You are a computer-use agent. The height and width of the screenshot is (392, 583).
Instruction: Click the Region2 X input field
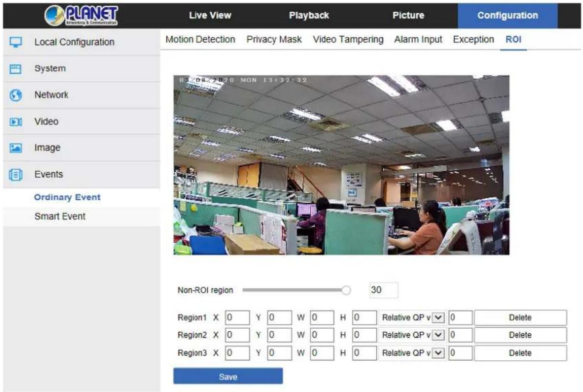237,335
